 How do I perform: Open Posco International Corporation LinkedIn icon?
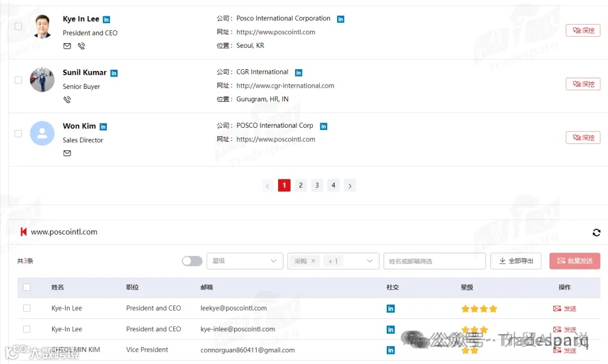pyautogui.click(x=341, y=19)
